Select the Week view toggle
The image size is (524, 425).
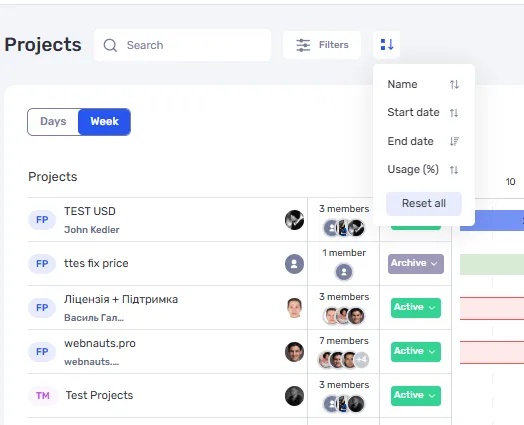[x=104, y=122]
